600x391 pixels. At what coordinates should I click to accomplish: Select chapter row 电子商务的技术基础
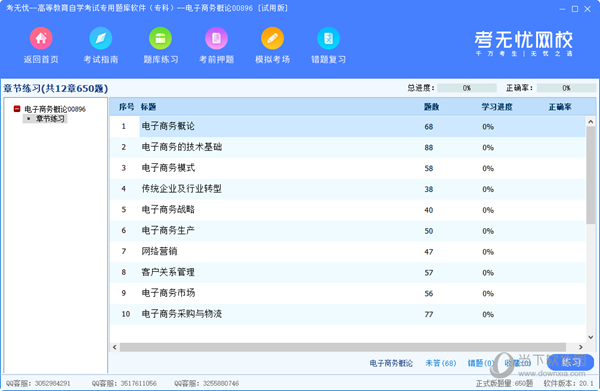(x=348, y=147)
